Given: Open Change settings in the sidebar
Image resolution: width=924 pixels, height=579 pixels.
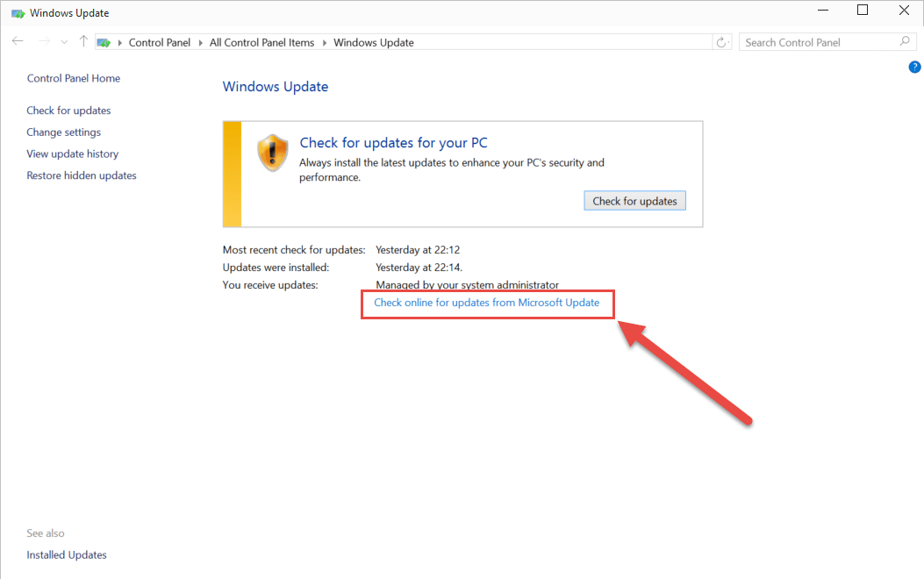Looking at the screenshot, I should pos(63,132).
